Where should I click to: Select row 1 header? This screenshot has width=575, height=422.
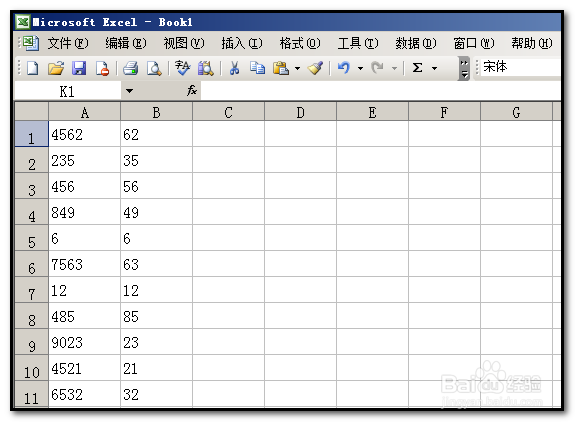point(32,134)
